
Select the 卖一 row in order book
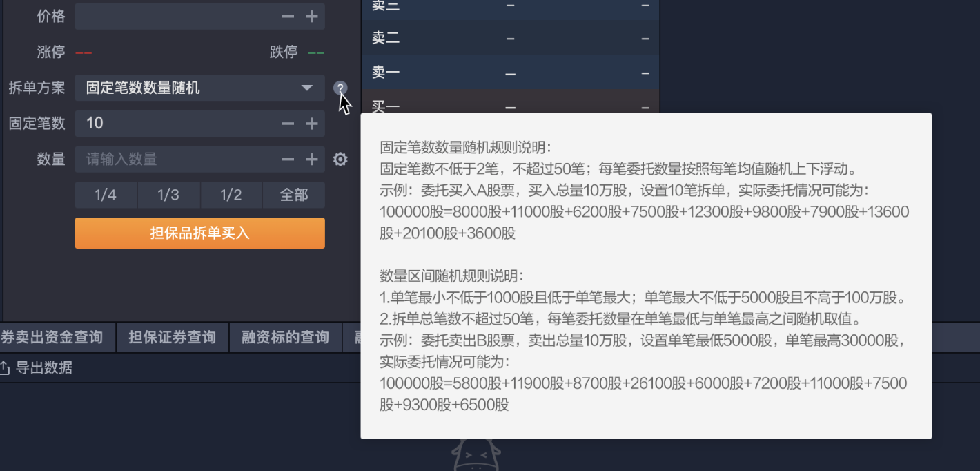click(510, 73)
